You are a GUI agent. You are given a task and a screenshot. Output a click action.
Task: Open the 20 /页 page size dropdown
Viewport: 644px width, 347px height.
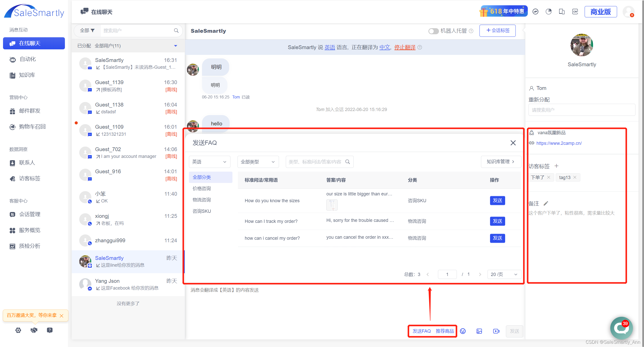point(504,274)
